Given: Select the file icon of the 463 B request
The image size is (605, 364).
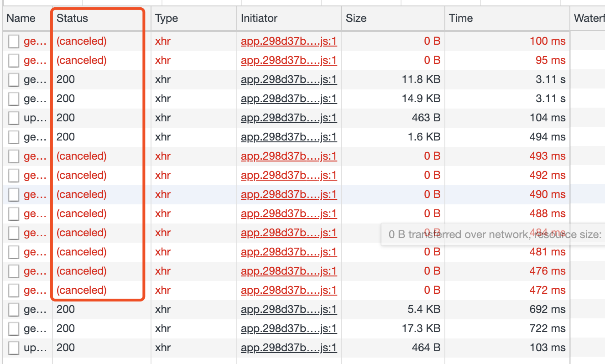Looking at the screenshot, I should point(14,118).
